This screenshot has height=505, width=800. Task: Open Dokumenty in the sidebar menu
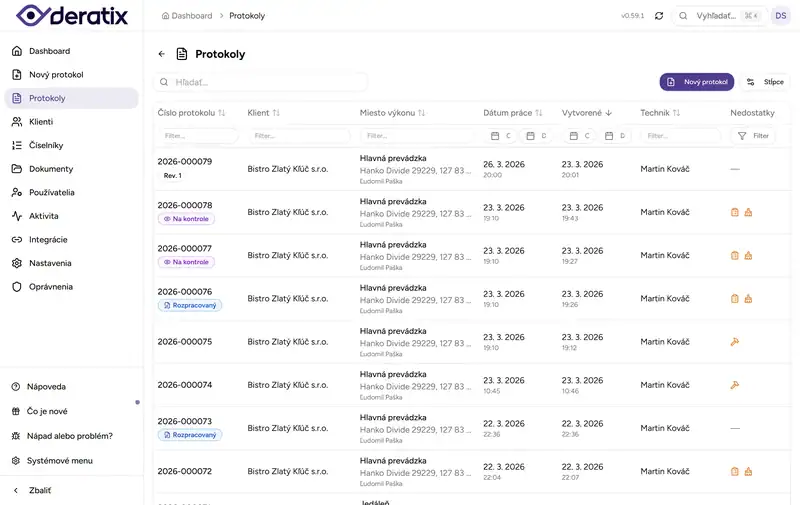click(x=51, y=169)
